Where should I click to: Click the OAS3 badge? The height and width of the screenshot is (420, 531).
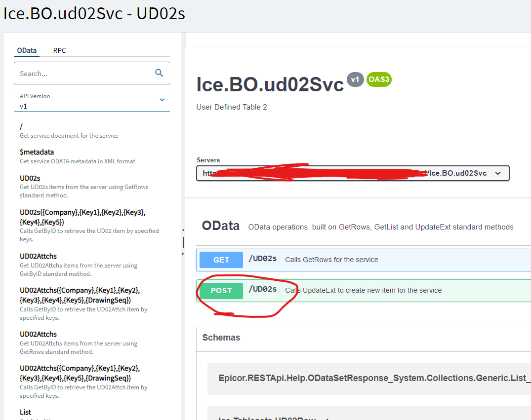click(379, 79)
